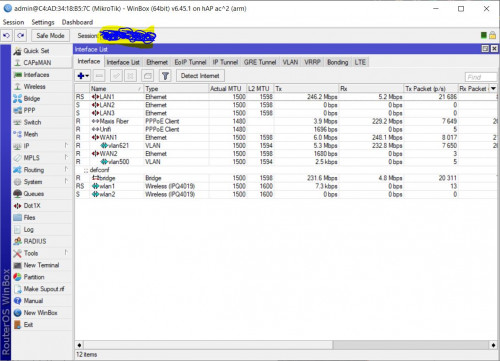Select the bridge interface row
500x361 pixels.
coord(286,178)
